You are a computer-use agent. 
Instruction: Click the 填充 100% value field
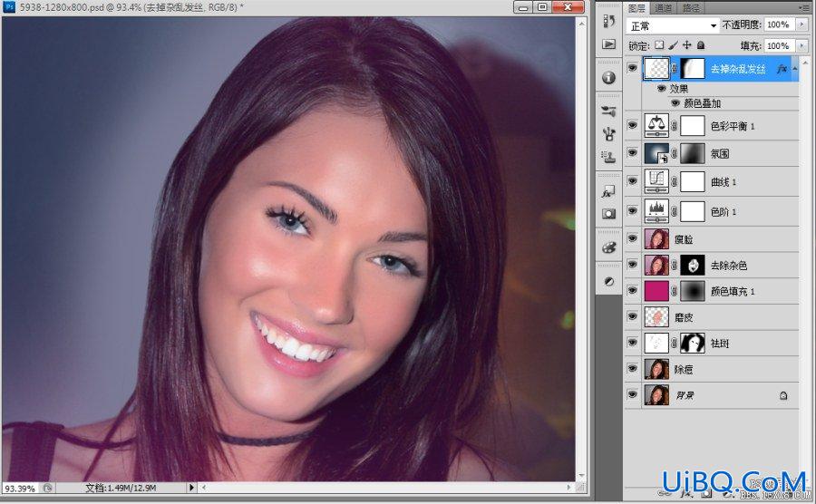pyautogui.click(x=779, y=45)
